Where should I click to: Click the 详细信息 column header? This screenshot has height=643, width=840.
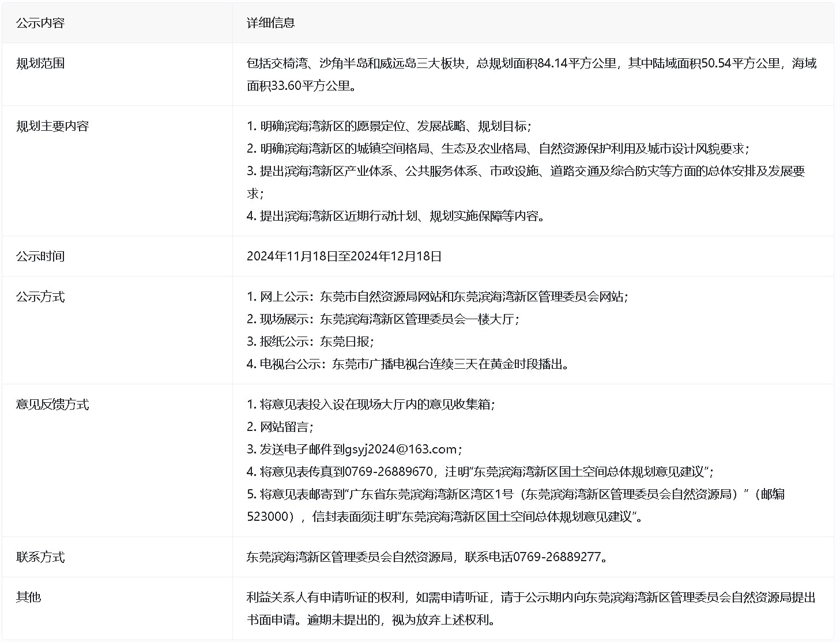click(270, 23)
